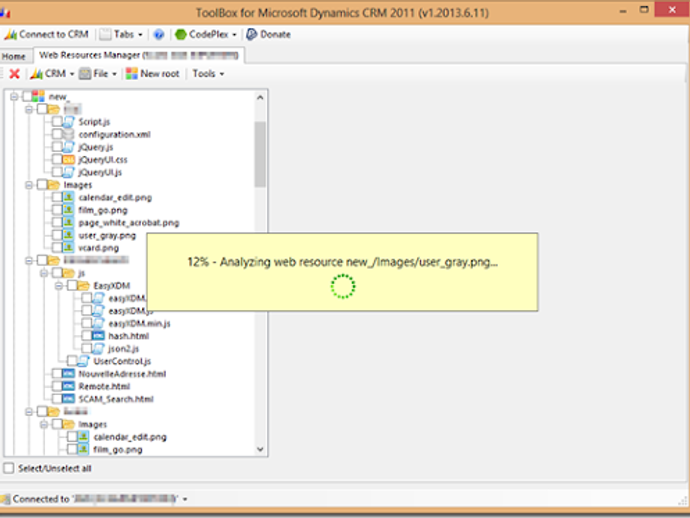The image size is (690, 518).
Task: Open the CodePlex dropdown arrow
Action: pos(234,34)
